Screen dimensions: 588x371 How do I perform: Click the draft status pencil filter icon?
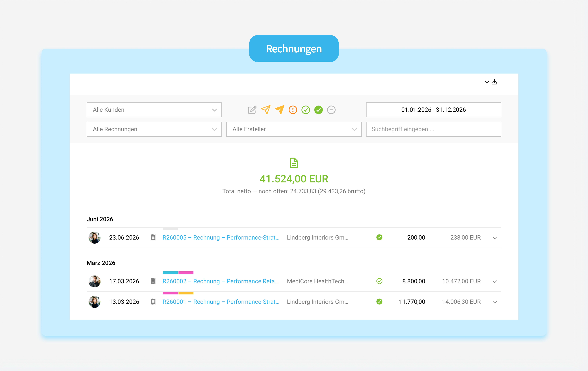click(252, 110)
